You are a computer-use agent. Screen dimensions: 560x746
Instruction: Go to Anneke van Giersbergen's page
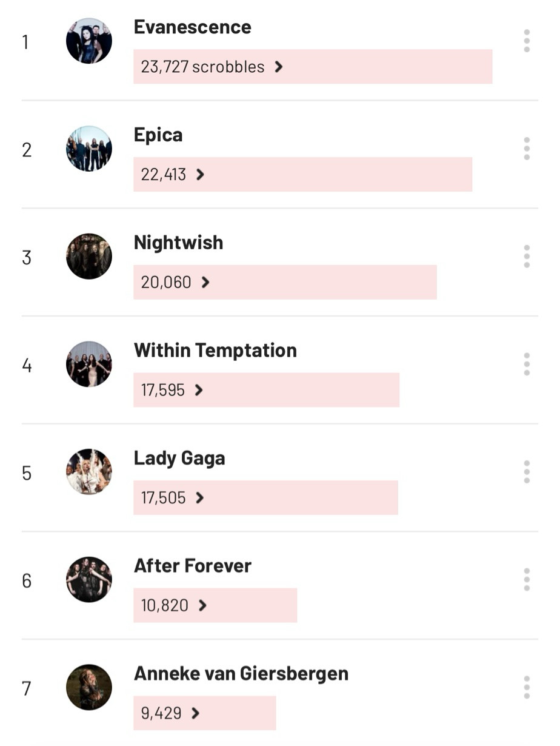pos(241,674)
